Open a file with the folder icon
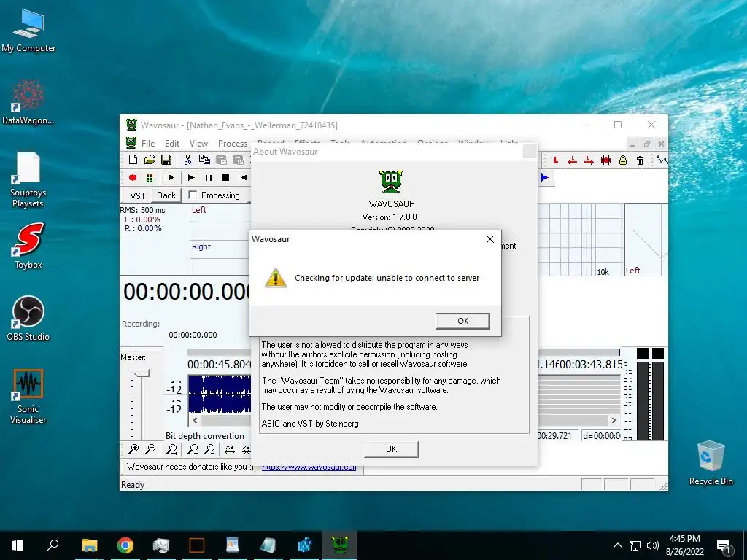This screenshot has height=560, width=747. coord(150,160)
